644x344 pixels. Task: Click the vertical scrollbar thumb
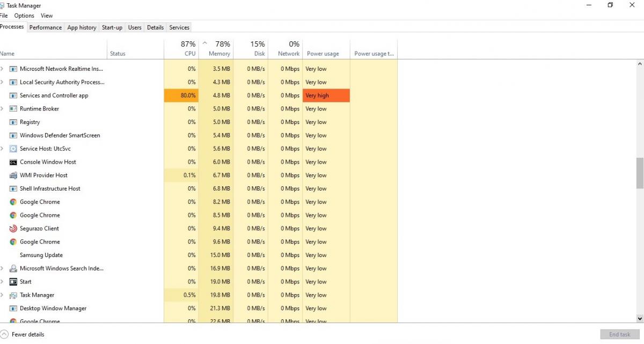pos(640,173)
